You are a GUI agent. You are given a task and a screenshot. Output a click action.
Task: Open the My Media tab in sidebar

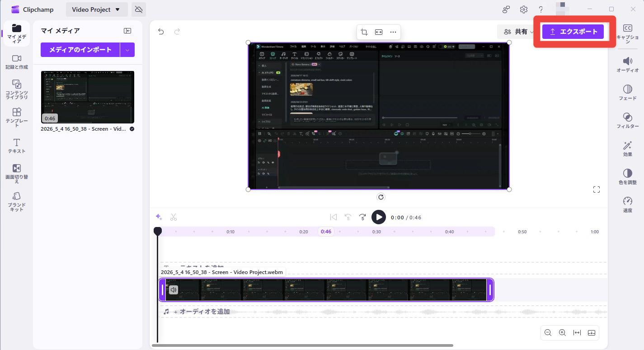(16, 33)
